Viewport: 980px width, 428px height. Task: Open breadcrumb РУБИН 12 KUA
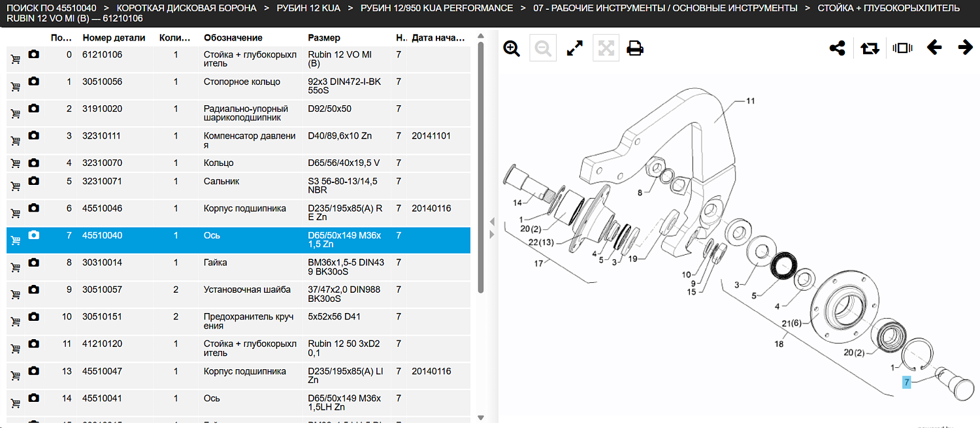[x=309, y=8]
